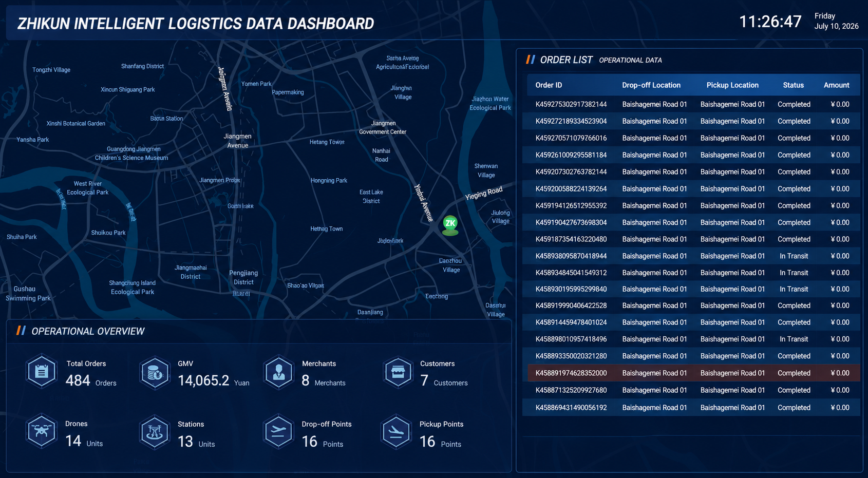Click the Merchants person icon
Viewport: 868px width, 478px height.
279,372
